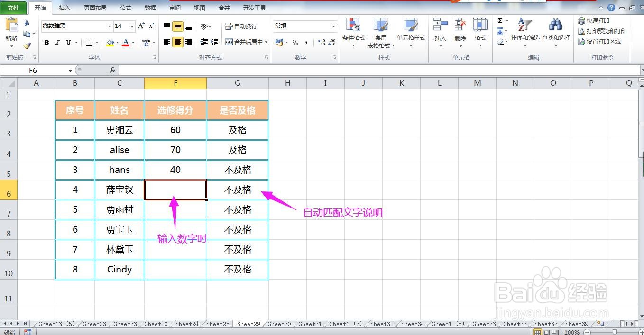Viewport: 644px width, 335px height.
Task: Switch to the Formulas (公式) tab
Action: tap(126, 8)
